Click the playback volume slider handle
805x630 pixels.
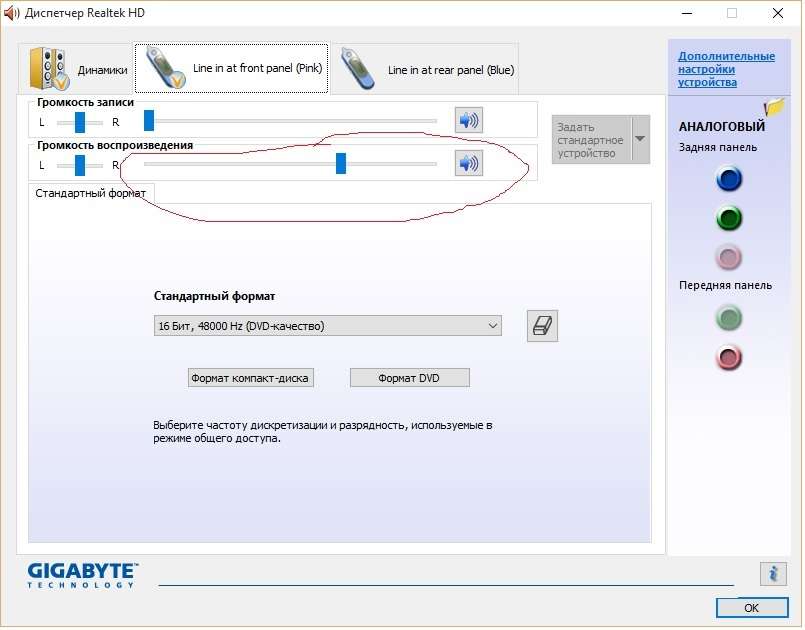340,164
